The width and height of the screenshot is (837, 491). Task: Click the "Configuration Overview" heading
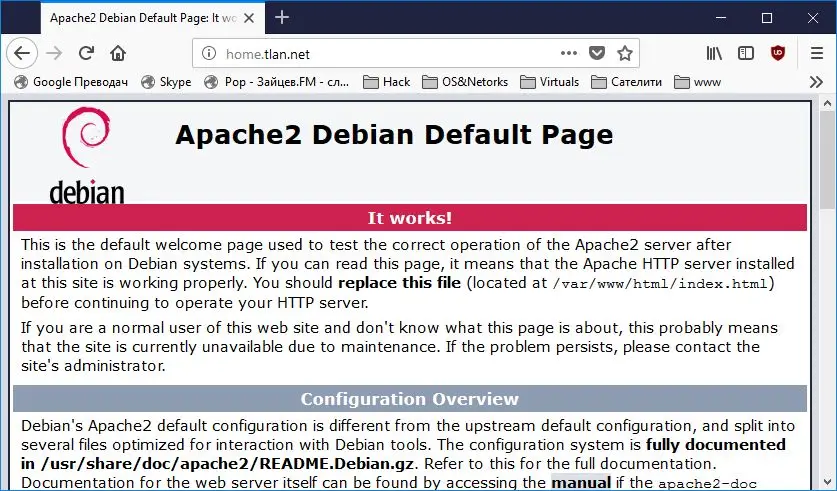(x=409, y=399)
